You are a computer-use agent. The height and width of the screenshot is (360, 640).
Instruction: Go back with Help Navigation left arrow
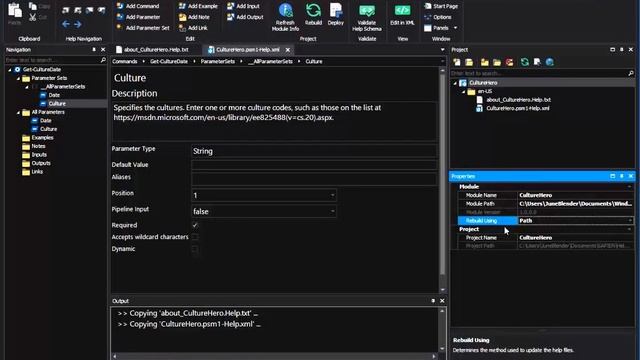[x=66, y=24]
